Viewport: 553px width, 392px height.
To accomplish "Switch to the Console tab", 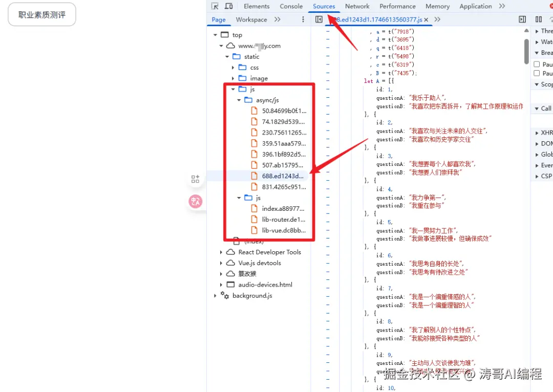I will click(291, 6).
